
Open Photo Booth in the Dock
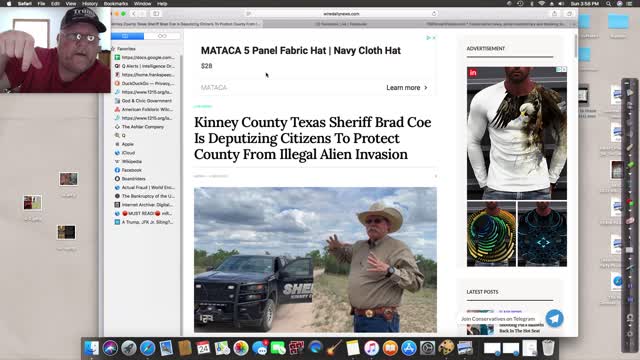297,348
